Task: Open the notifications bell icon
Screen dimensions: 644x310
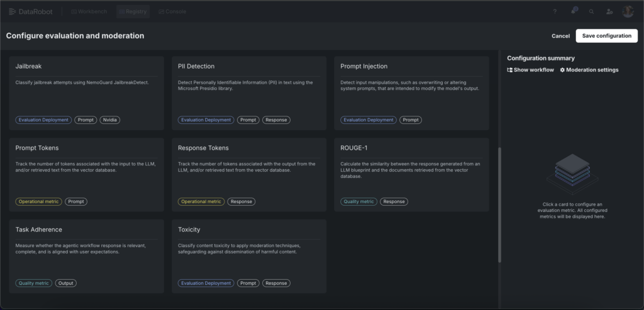Action: pos(574,11)
